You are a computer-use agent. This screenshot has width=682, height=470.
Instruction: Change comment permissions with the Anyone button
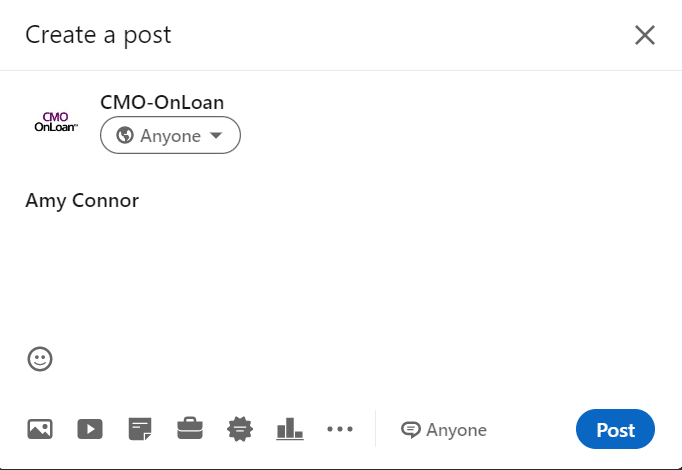click(444, 430)
